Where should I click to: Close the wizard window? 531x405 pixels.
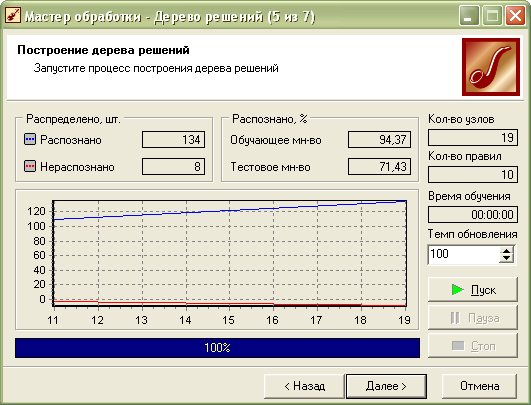coord(515,16)
